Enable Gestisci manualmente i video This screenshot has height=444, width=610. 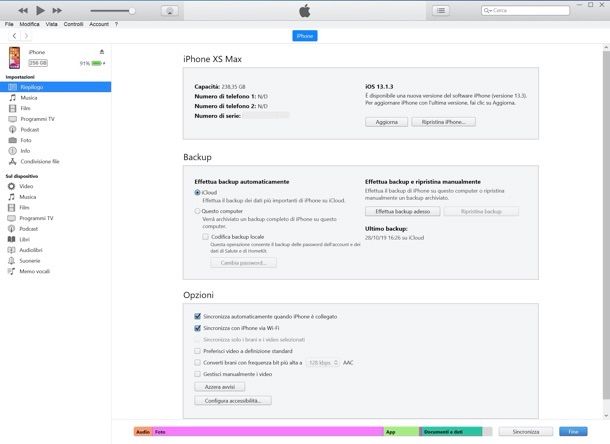pyautogui.click(x=198, y=374)
